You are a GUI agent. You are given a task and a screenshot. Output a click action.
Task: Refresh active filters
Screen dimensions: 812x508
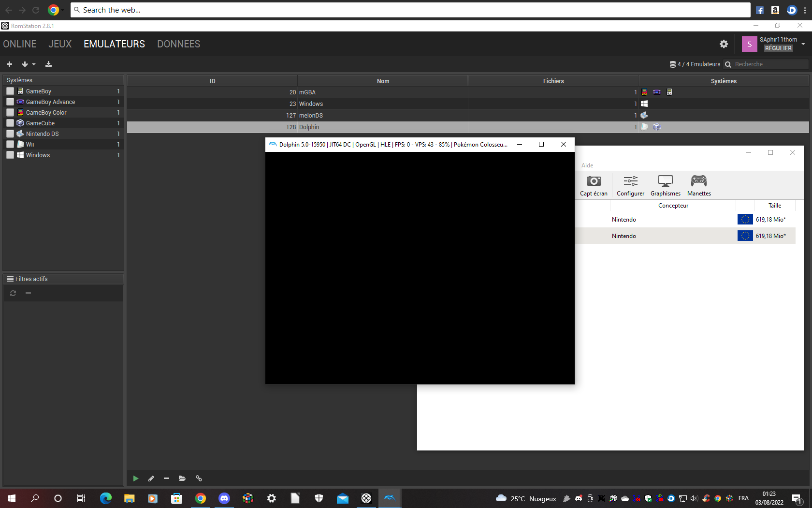coord(13,293)
